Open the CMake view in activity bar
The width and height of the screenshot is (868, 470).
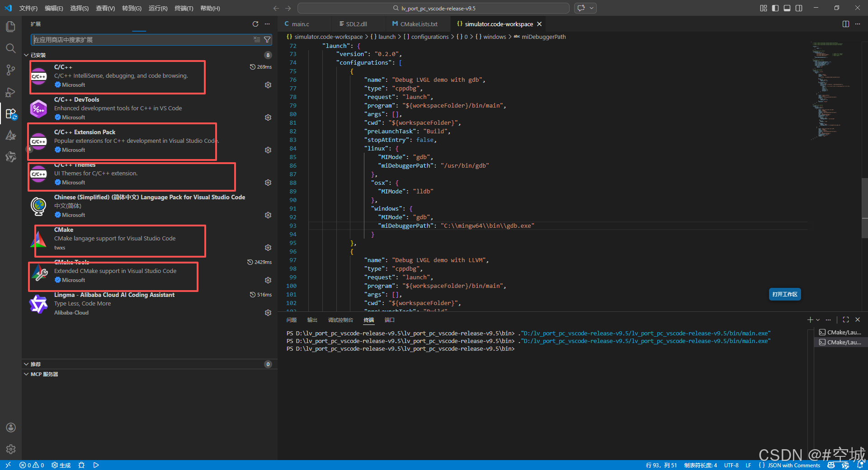click(x=10, y=136)
